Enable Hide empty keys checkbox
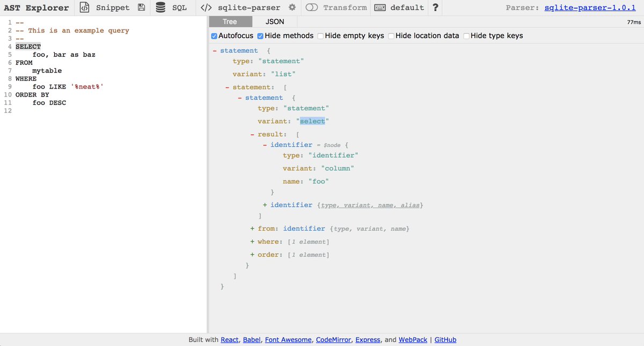 tap(320, 36)
